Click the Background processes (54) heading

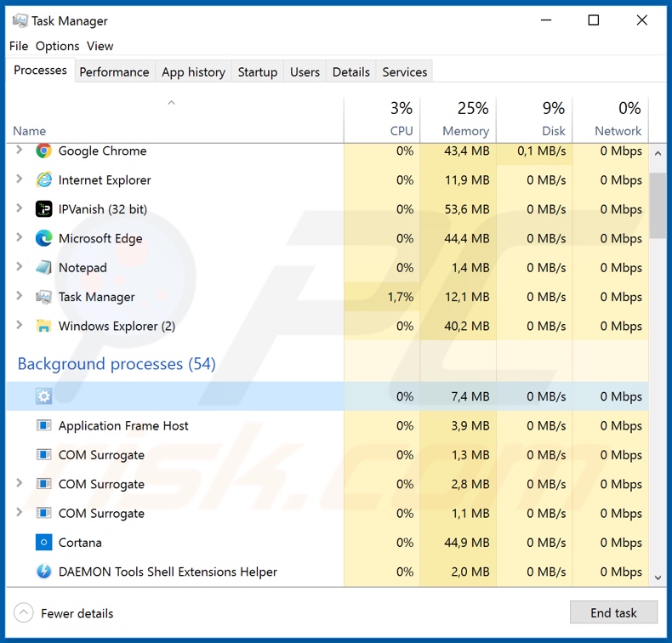[117, 364]
